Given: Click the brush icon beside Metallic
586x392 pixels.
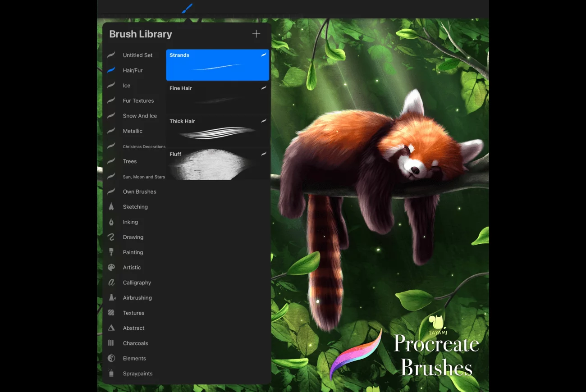Looking at the screenshot, I should 111,131.
